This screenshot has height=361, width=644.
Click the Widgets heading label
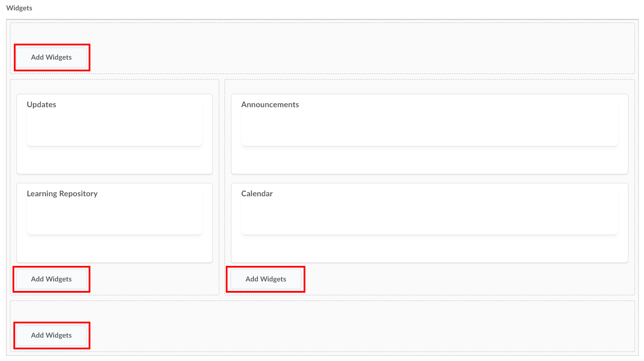pos(19,7)
